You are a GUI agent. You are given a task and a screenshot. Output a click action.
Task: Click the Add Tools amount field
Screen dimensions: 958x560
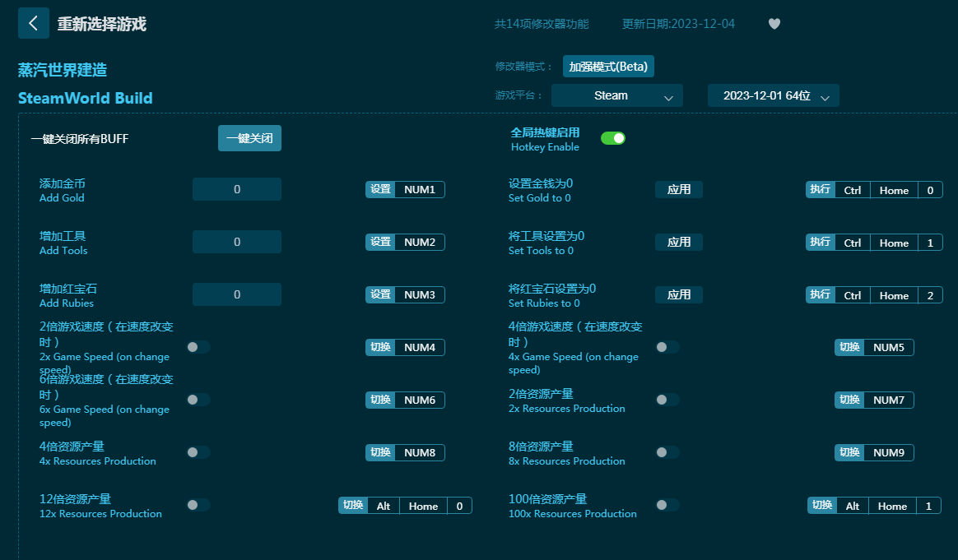tap(237, 242)
